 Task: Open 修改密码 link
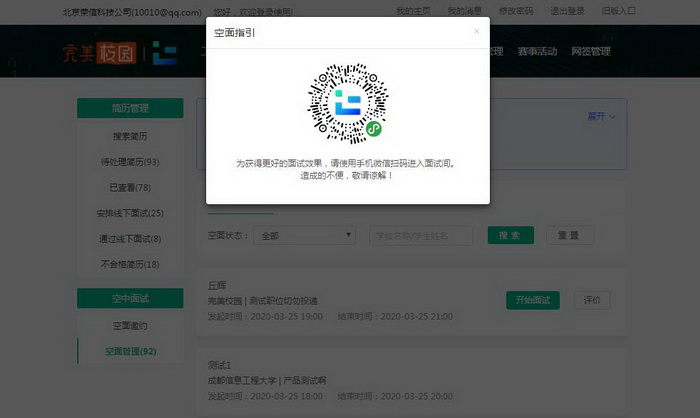(x=516, y=11)
